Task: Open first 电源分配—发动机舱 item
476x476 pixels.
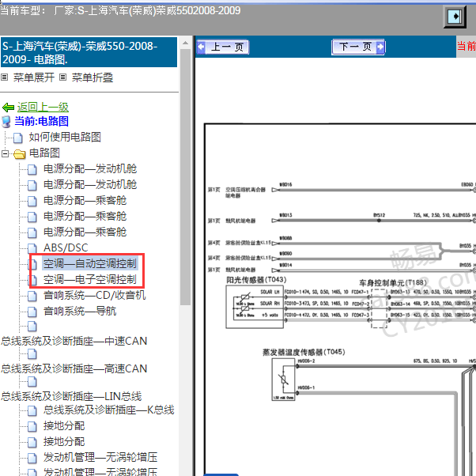Action: (90, 168)
